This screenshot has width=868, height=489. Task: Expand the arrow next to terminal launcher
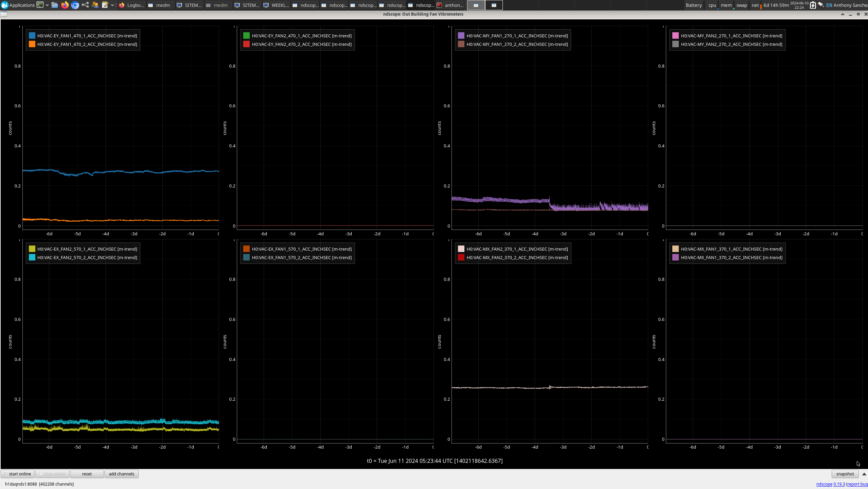[x=47, y=5]
